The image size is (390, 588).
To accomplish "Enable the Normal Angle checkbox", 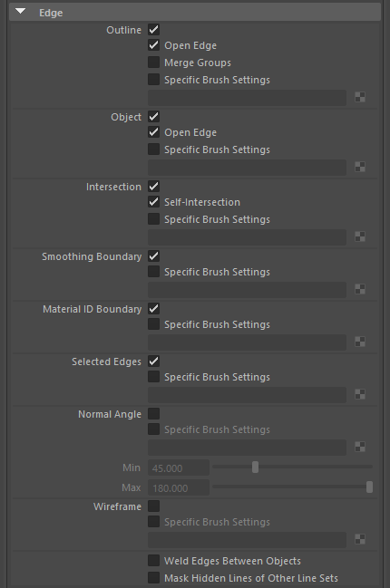I will pos(153,414).
